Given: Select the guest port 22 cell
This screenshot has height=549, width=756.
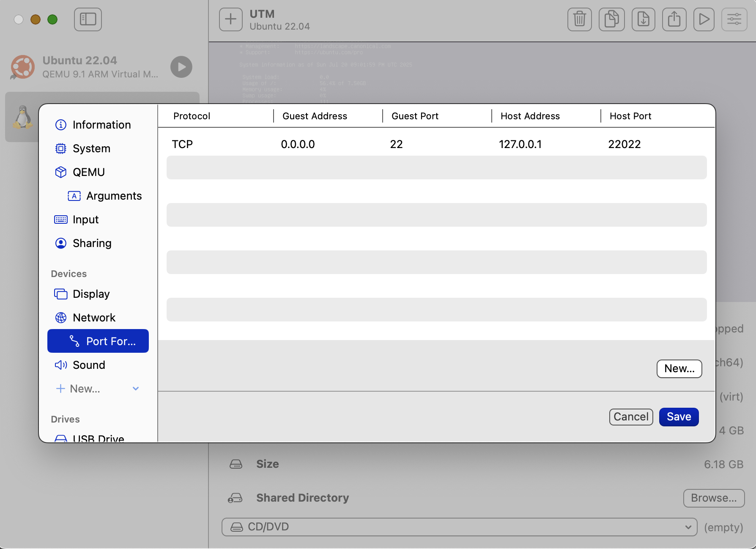Looking at the screenshot, I should coord(396,144).
